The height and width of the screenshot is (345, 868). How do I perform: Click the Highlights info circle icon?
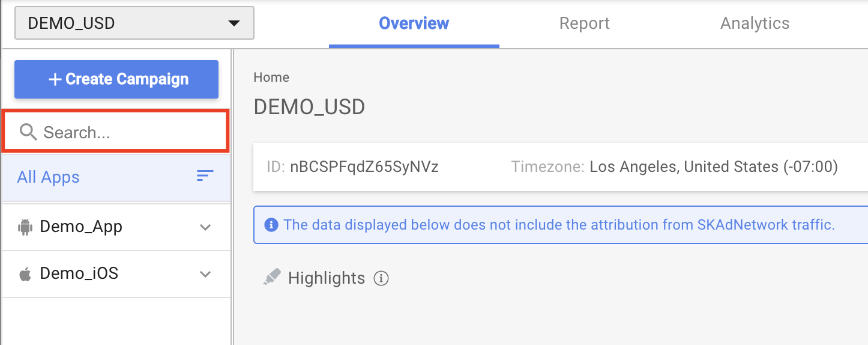381,278
